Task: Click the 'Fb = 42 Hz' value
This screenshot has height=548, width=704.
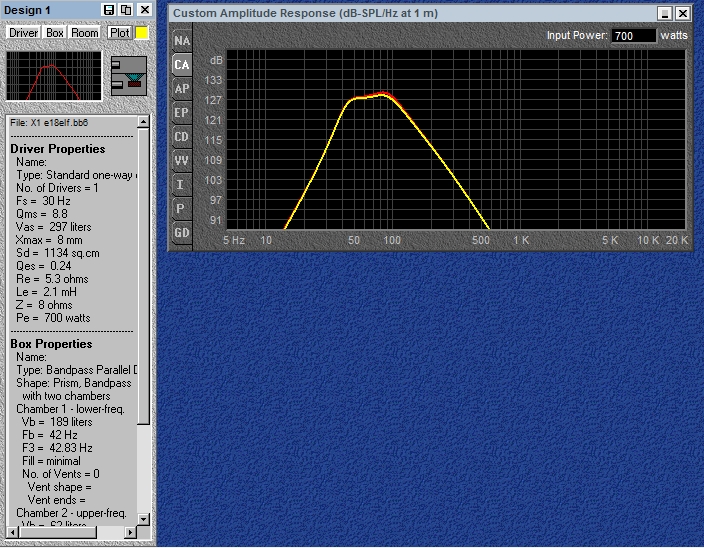Action: click(x=49, y=435)
